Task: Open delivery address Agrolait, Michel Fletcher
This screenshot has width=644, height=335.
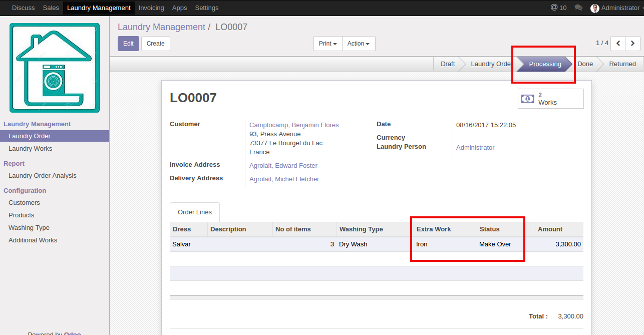Action: (x=284, y=179)
